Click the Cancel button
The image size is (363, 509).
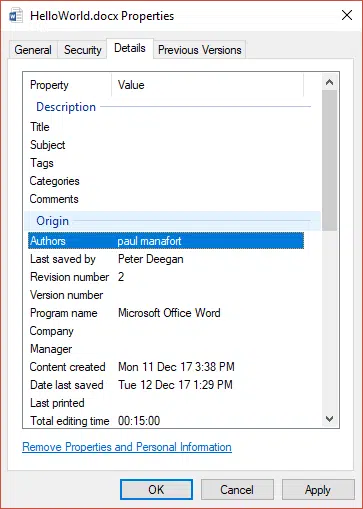237,490
